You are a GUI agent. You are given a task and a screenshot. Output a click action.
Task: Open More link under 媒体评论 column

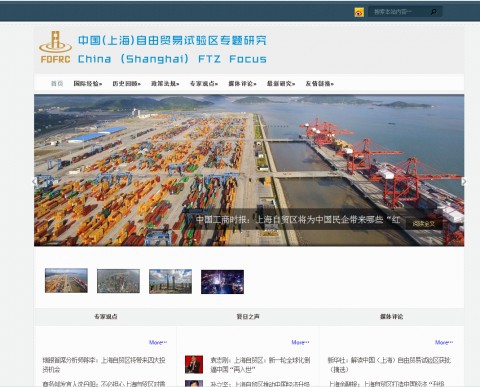[444, 342]
